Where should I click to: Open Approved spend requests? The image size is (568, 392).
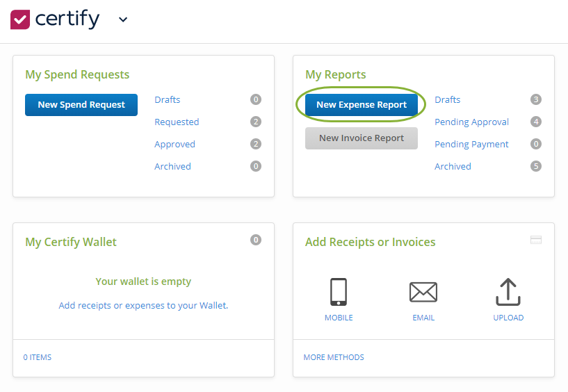175,144
